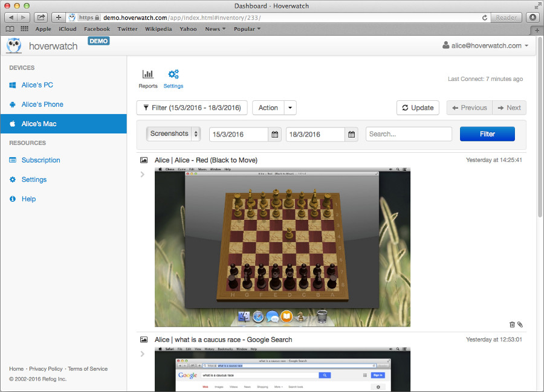Screen dimensions: 544x392
Task: Open the Privacy Policy footer link
Action: tap(46, 369)
